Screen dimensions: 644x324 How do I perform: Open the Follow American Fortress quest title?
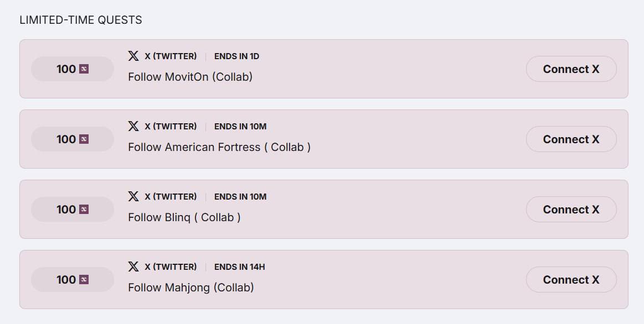tap(219, 147)
